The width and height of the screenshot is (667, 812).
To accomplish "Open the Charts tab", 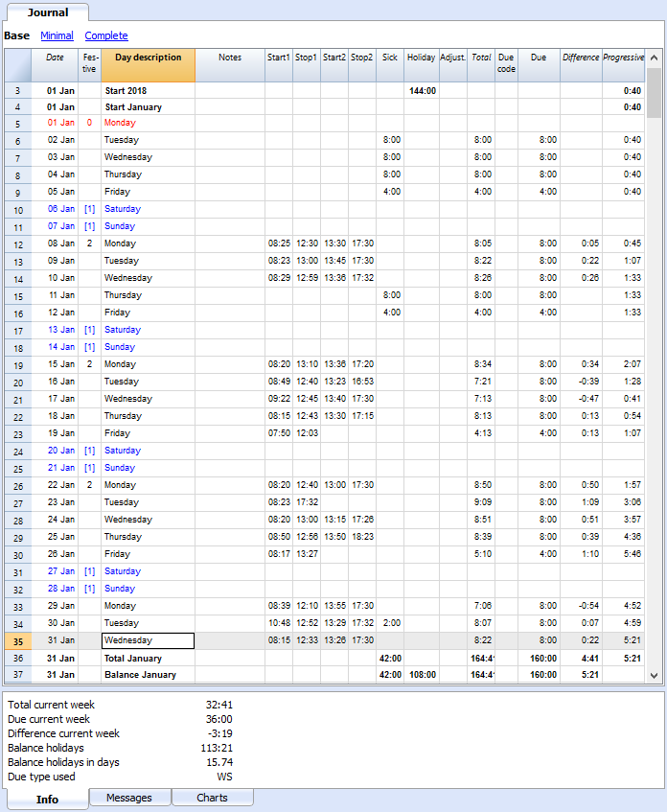I will point(213,798).
